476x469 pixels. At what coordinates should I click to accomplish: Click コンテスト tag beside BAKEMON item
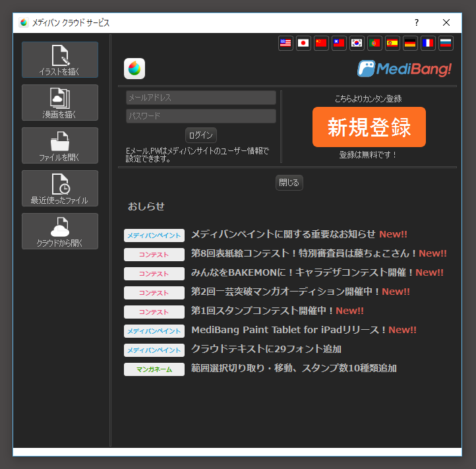154,274
